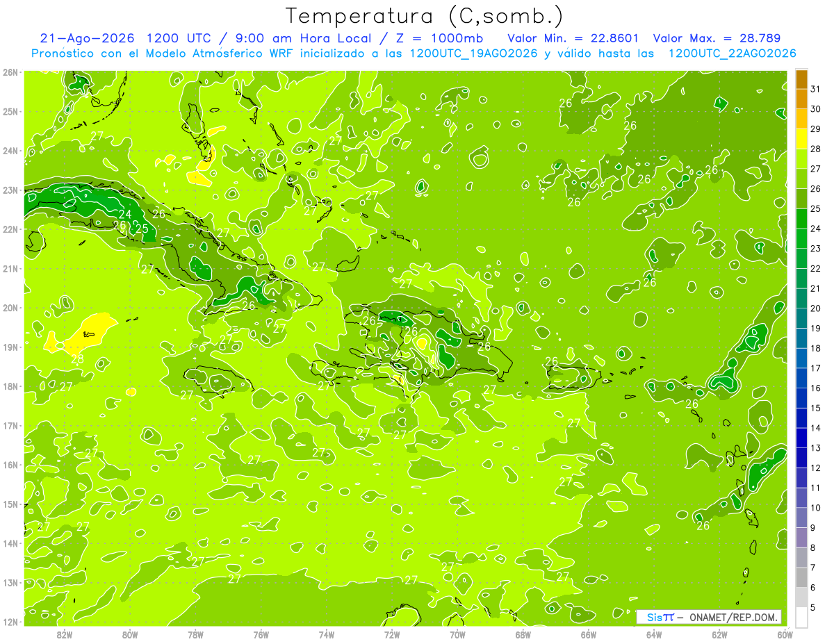
Task: Click the "62W" longitude axis label
Action: (719, 634)
